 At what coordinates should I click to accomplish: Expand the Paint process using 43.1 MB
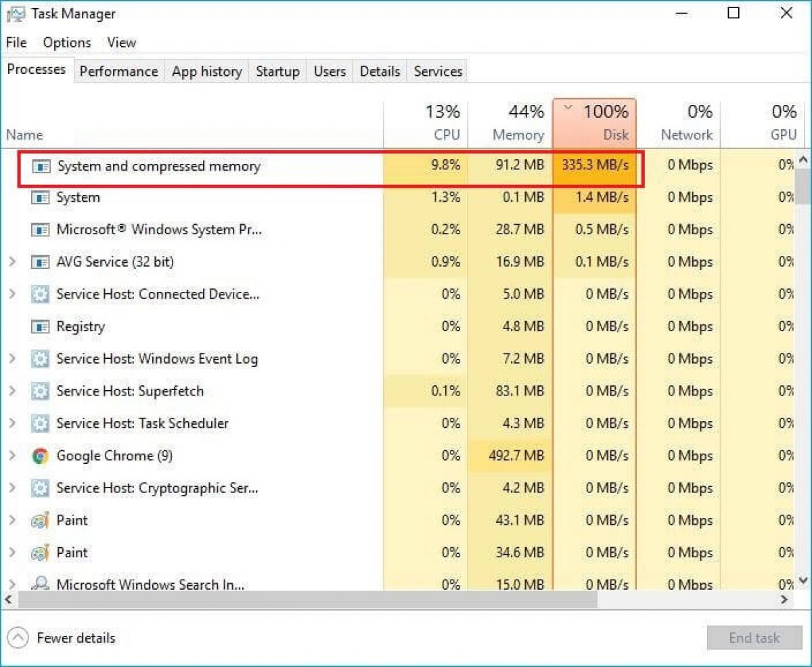click(12, 521)
